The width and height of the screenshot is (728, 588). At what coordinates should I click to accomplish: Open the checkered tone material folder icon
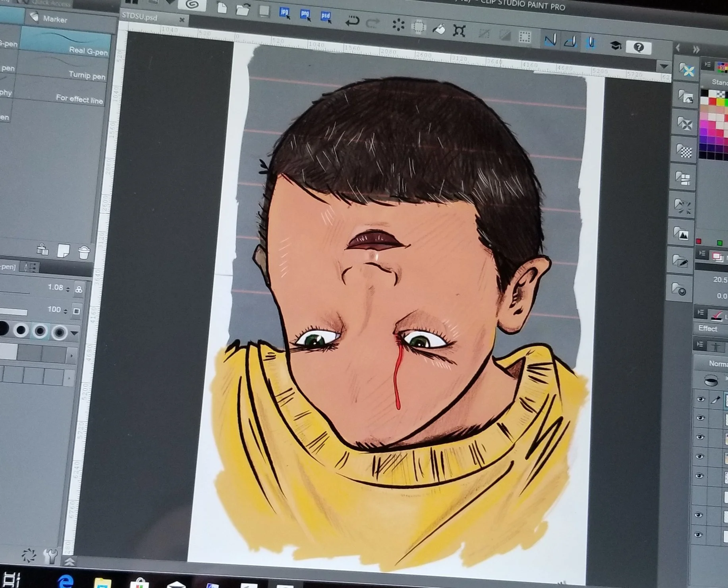pyautogui.click(x=684, y=151)
